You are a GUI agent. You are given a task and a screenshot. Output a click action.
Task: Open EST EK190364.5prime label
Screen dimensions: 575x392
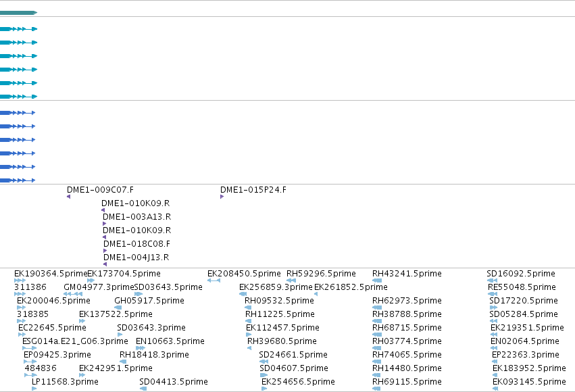51,274
